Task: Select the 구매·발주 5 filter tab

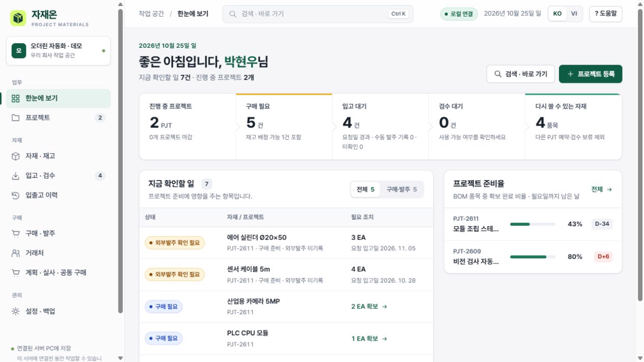Action: pyautogui.click(x=402, y=190)
